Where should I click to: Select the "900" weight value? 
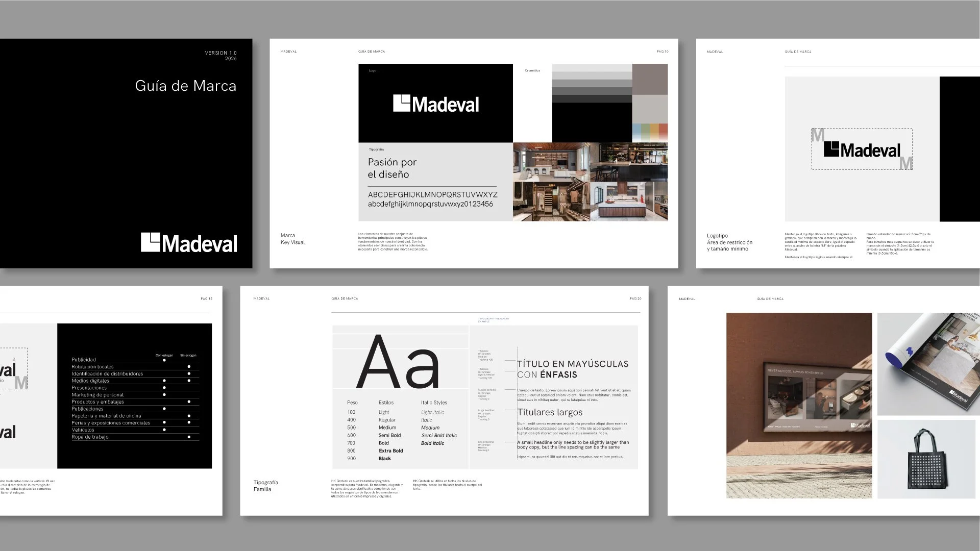(351, 458)
